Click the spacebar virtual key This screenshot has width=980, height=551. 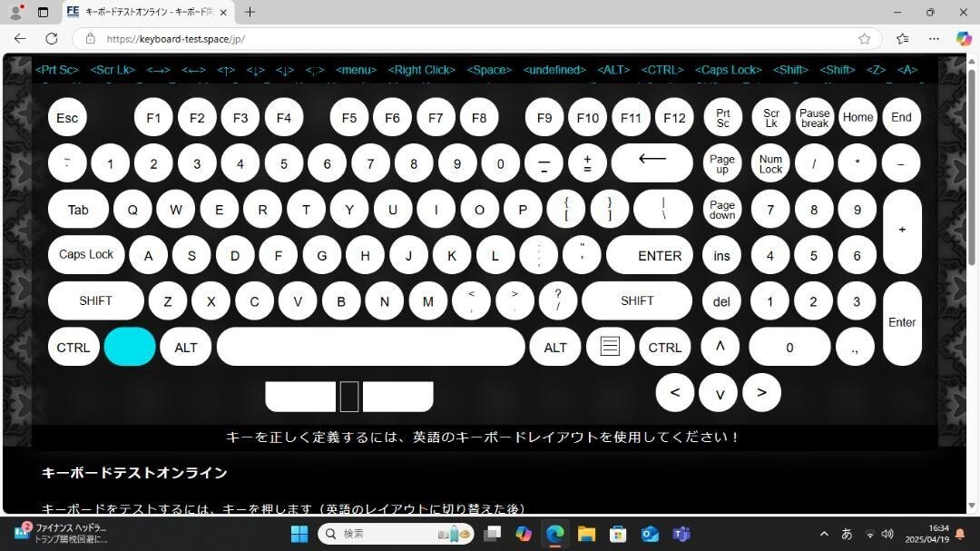tap(370, 347)
